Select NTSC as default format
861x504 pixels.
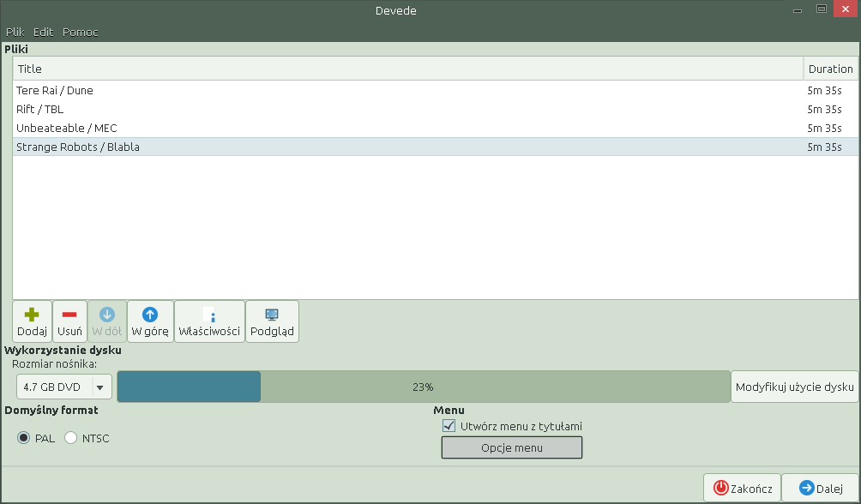(x=71, y=438)
